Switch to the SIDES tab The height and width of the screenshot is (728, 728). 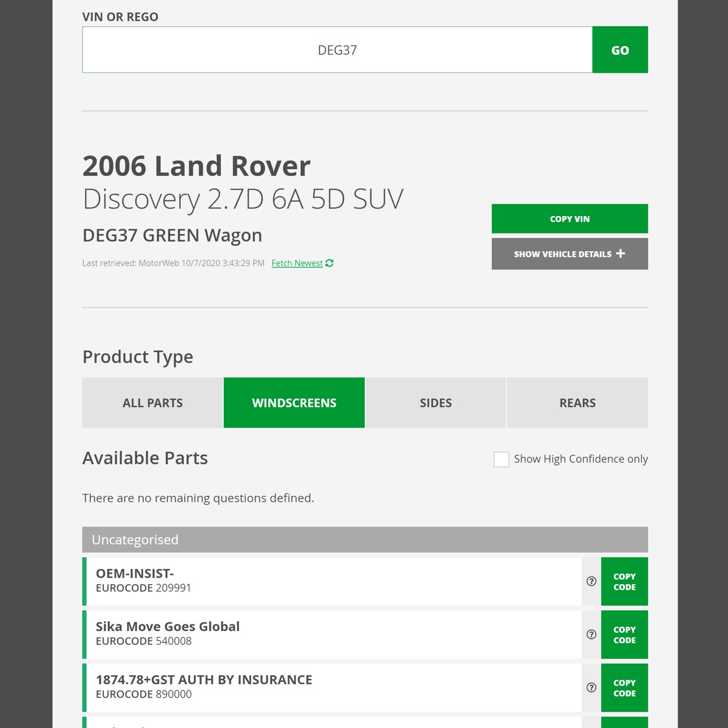pos(436,402)
